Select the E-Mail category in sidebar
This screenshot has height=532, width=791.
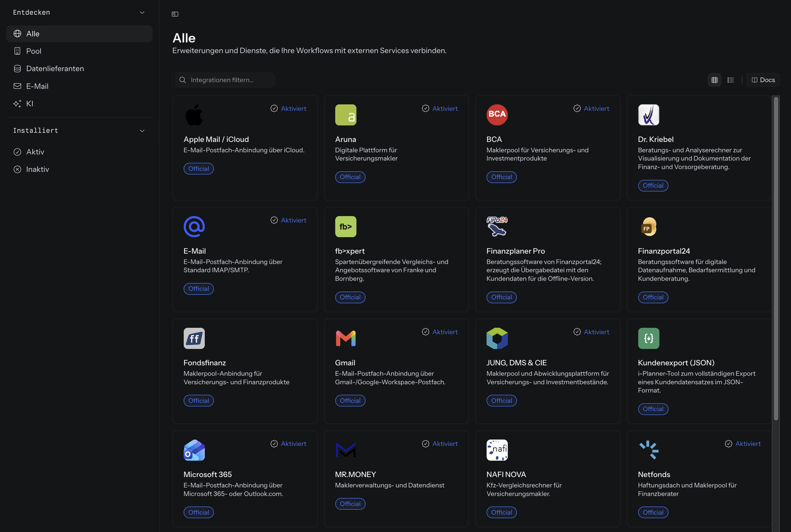[79, 86]
